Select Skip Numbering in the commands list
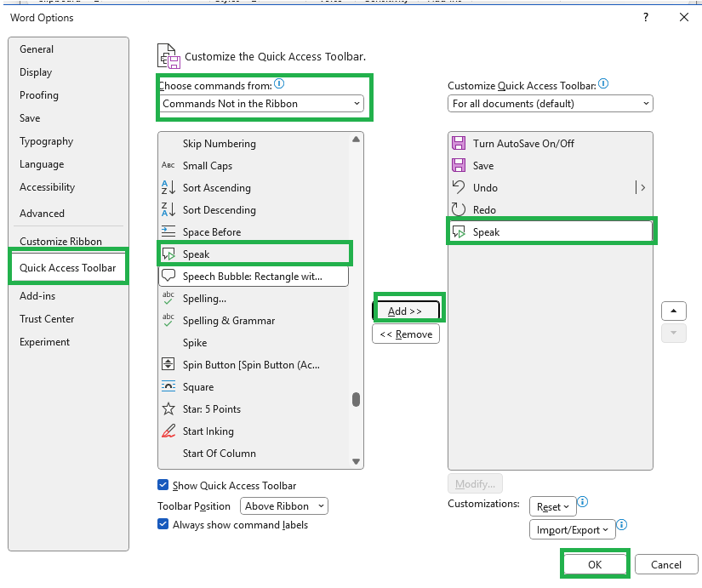The width and height of the screenshot is (702, 588). (x=254, y=143)
